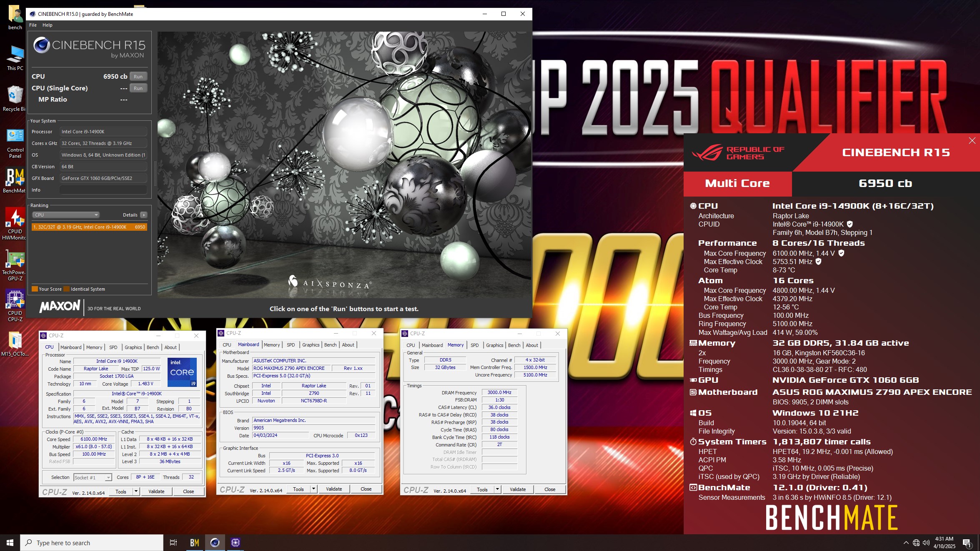Screen dimensions: 980x551
Task: Select Memory tab in Mainboard CPU-Z window
Action: (x=272, y=345)
